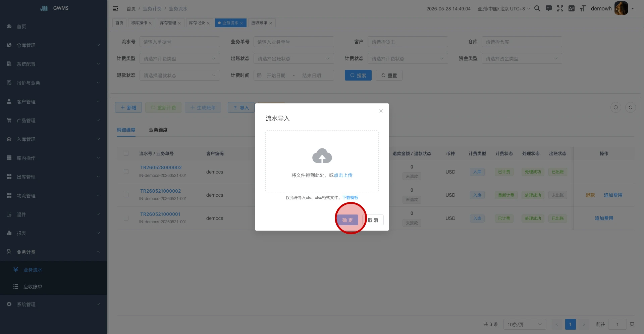Click the 开始日期 date field
The width and height of the screenshot is (644, 334).
pyautogui.click(x=276, y=76)
